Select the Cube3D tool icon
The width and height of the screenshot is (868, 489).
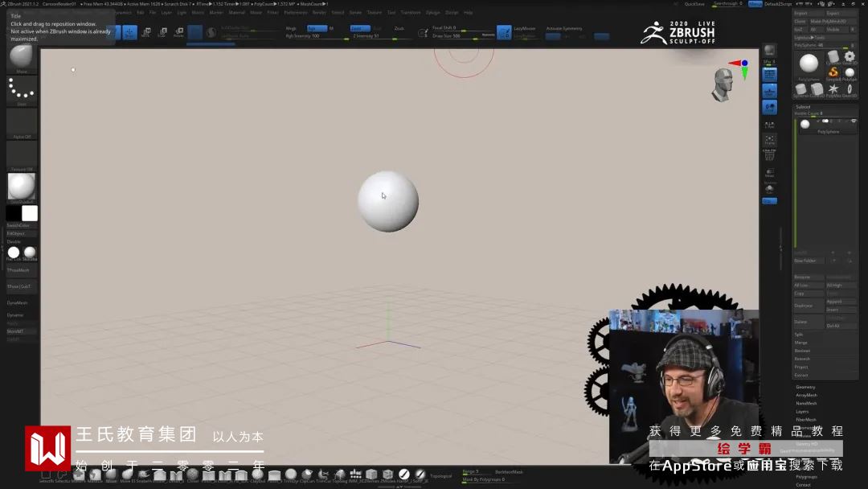[x=817, y=90]
